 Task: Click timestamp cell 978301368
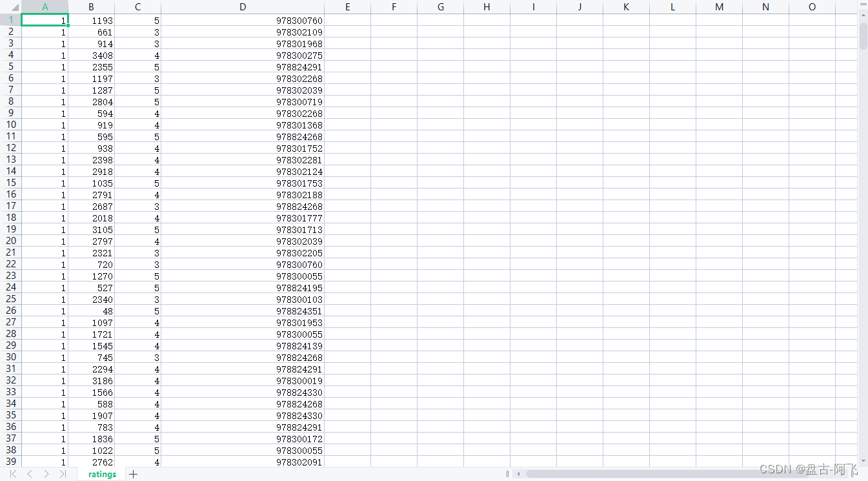[x=243, y=125]
